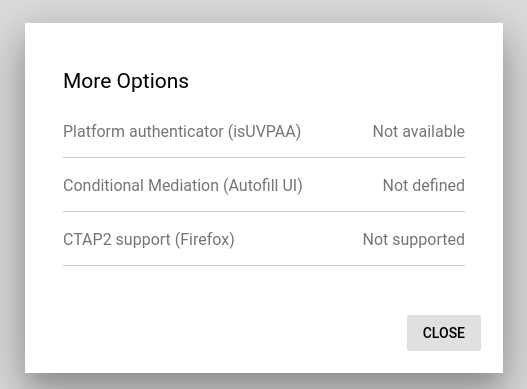Click the word isUVPAA in parentheses
Image resolution: width=527 pixels, height=389 pixels.
pos(264,131)
